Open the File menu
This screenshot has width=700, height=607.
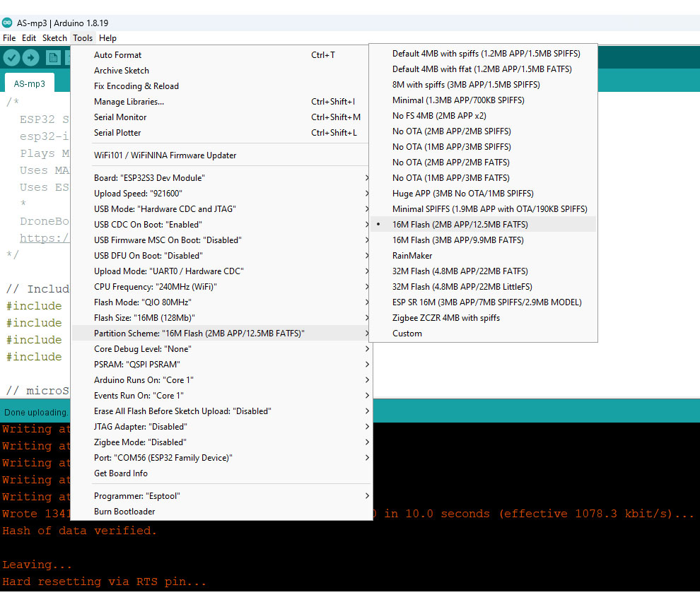(9, 38)
